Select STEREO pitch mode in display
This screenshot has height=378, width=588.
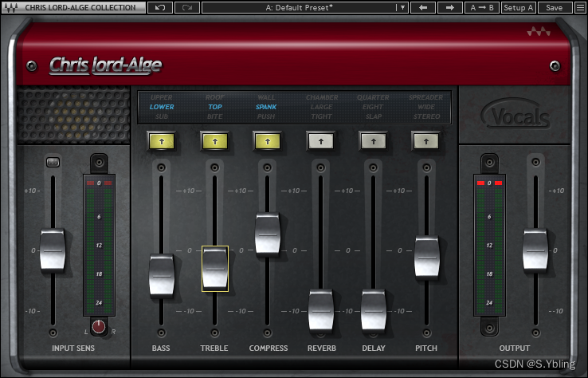(427, 116)
